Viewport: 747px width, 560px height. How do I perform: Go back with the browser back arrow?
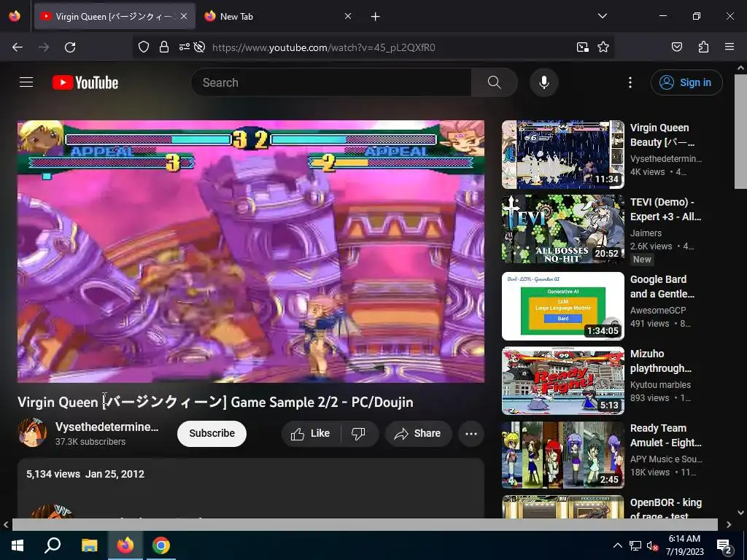point(18,47)
